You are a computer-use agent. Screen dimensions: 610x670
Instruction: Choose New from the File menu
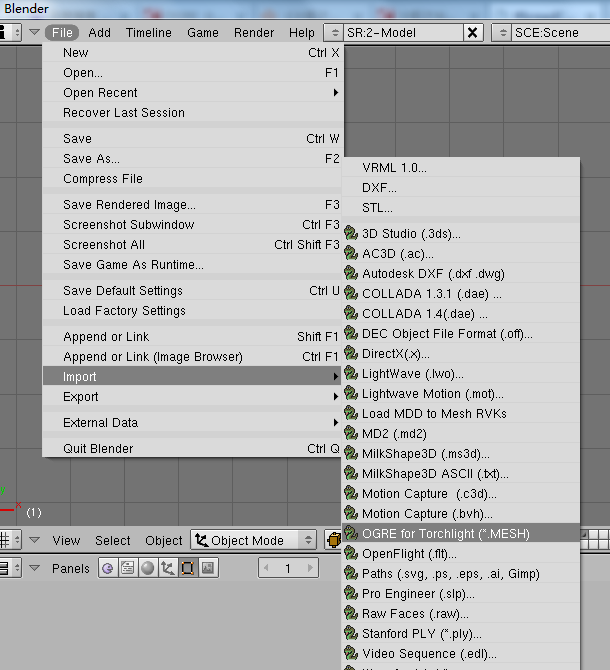(193, 53)
